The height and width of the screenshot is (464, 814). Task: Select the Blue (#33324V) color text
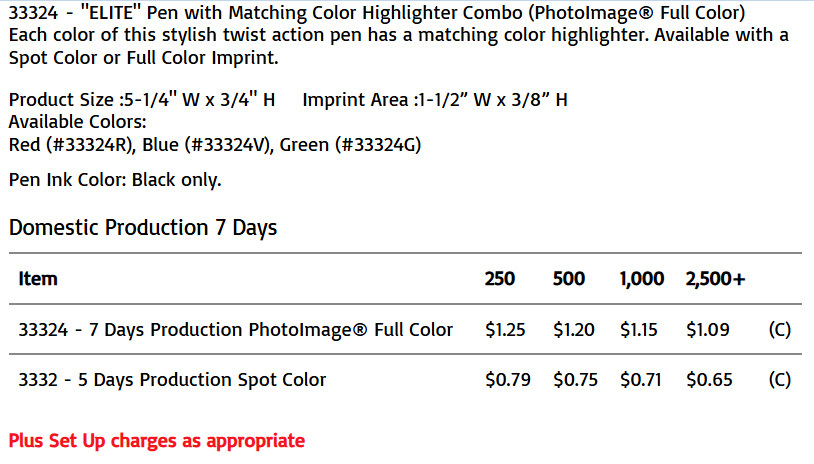[x=207, y=145]
